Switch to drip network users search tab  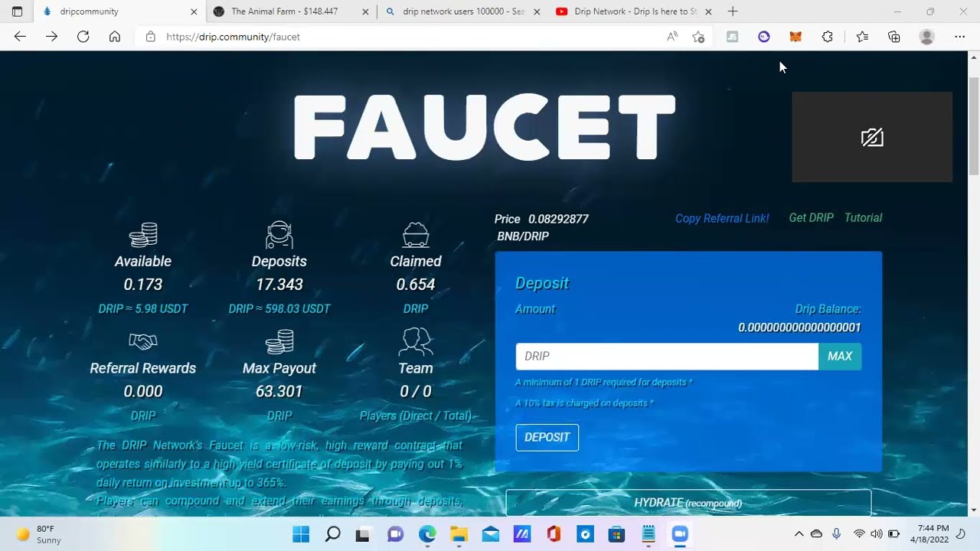[x=462, y=11]
